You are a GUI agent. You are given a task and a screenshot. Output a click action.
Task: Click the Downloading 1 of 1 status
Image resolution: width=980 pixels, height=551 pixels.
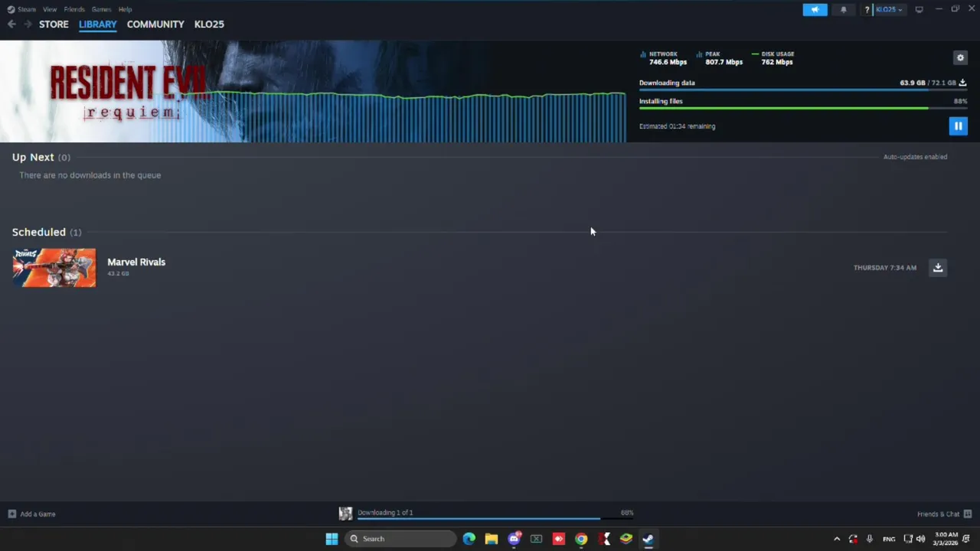click(385, 513)
